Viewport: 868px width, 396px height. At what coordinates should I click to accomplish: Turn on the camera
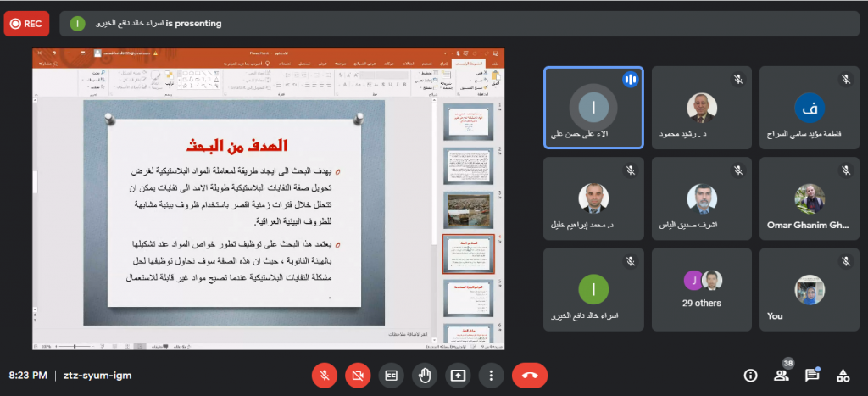pyautogui.click(x=357, y=375)
